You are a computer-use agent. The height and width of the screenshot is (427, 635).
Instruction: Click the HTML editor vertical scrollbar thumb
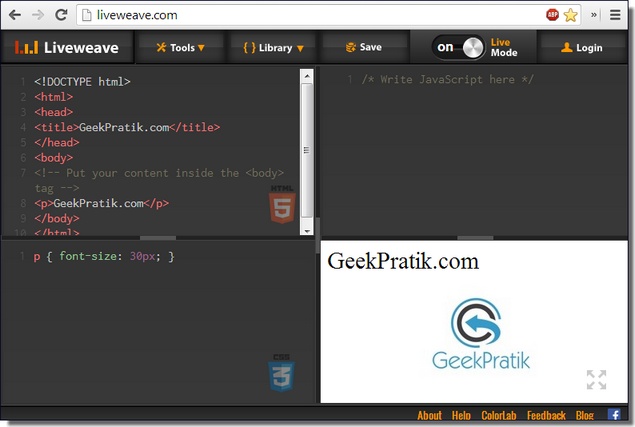point(307,150)
